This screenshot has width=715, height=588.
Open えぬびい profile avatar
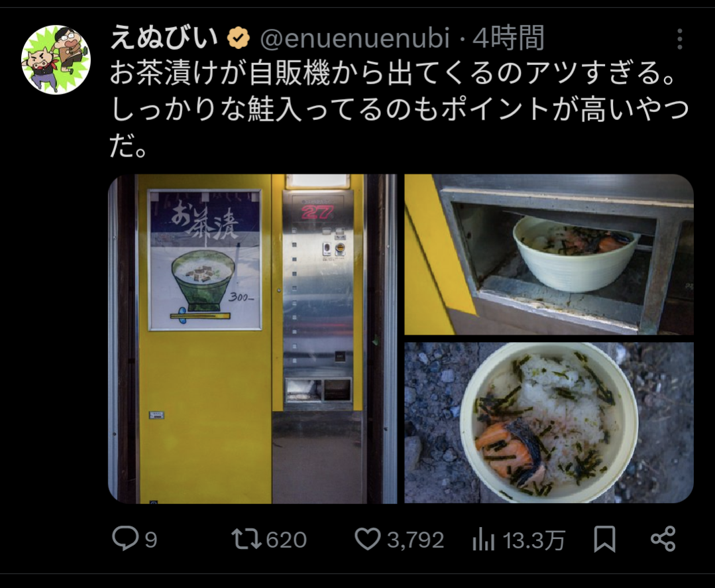[x=56, y=60]
